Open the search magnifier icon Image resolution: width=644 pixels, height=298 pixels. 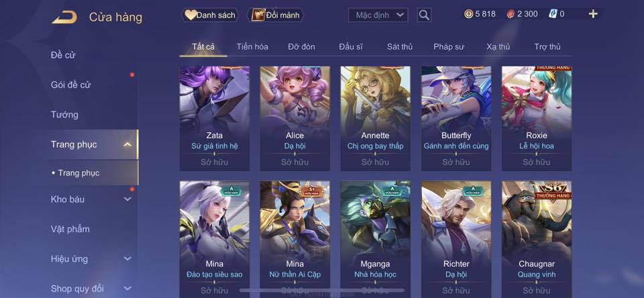424,15
